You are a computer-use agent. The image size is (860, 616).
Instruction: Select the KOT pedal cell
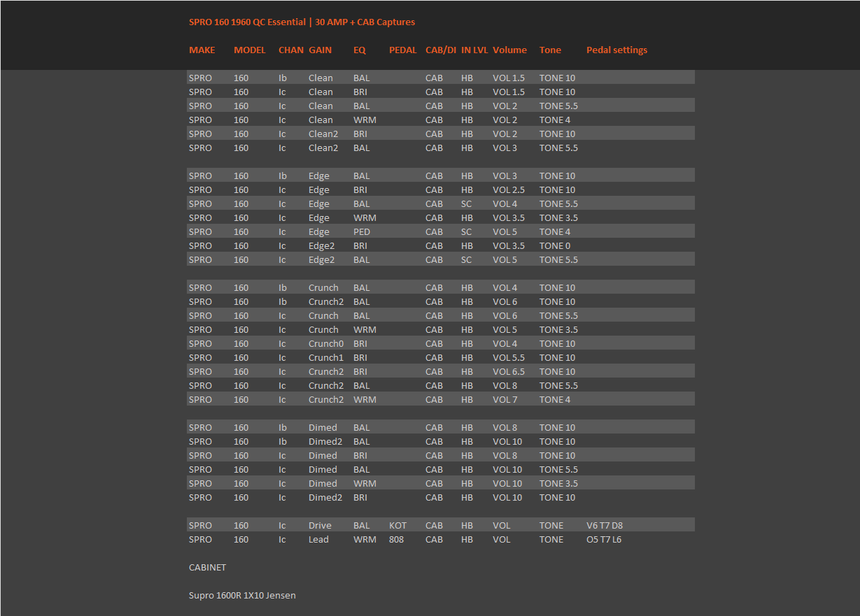pyautogui.click(x=397, y=526)
